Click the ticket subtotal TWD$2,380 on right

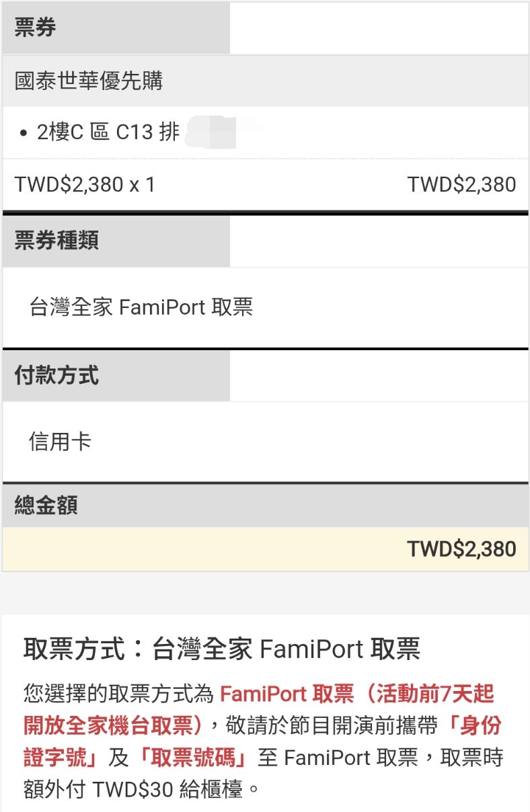point(462,185)
